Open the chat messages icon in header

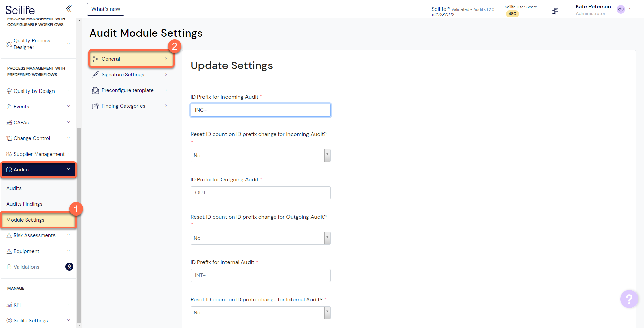point(555,11)
